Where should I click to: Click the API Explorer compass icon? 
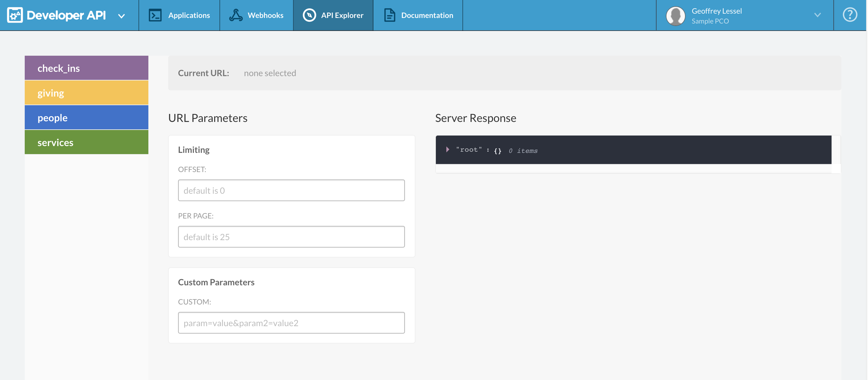309,15
